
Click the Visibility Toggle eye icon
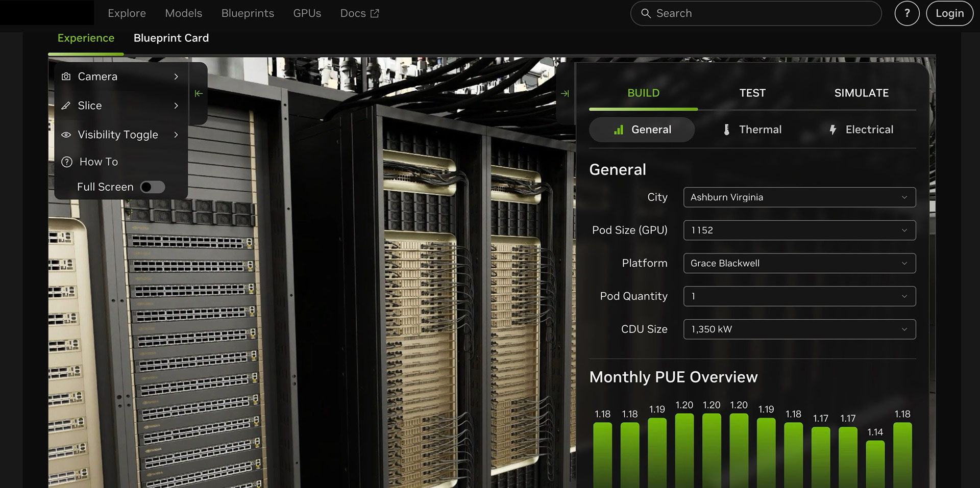tap(66, 135)
